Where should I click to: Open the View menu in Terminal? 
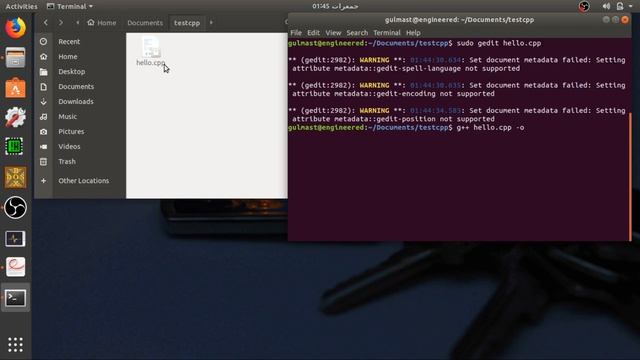[x=333, y=33]
